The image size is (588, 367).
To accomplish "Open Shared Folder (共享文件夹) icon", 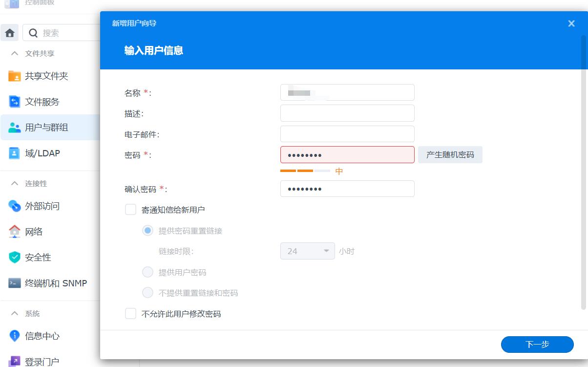I will coord(15,76).
